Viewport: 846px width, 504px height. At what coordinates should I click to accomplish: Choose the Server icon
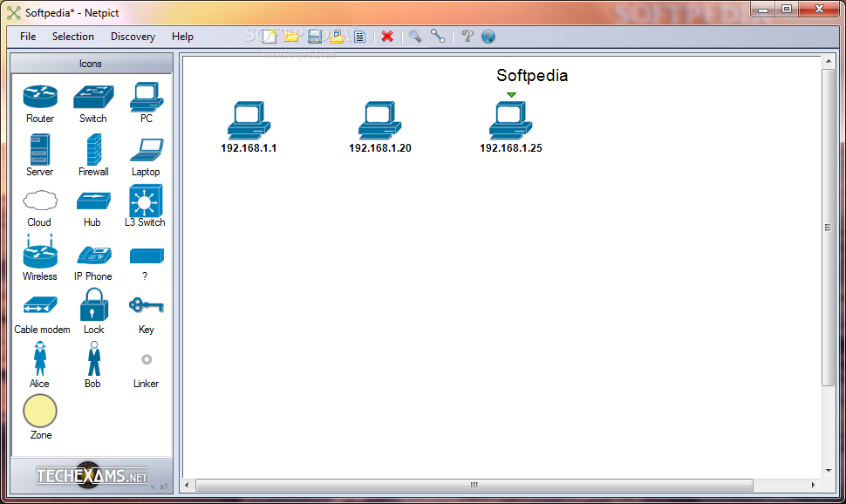pos(40,149)
